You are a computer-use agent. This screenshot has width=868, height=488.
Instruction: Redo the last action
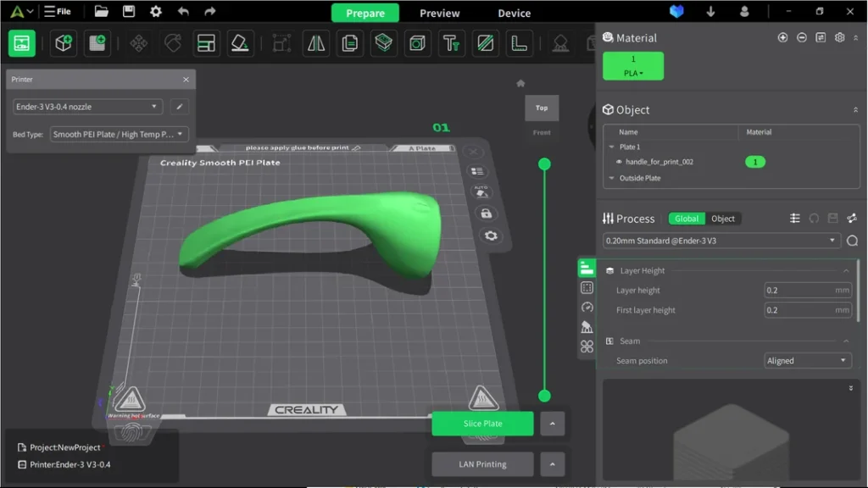point(210,11)
